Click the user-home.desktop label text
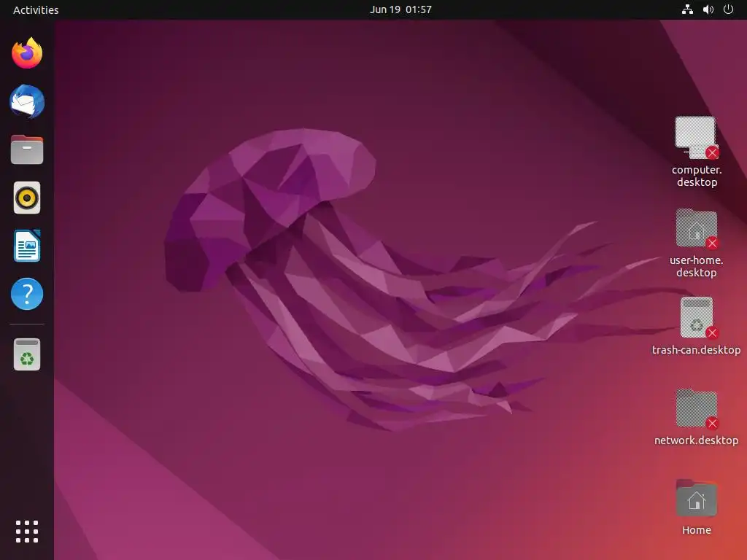Screen dimensions: 747x560 pyautogui.click(x=696, y=266)
